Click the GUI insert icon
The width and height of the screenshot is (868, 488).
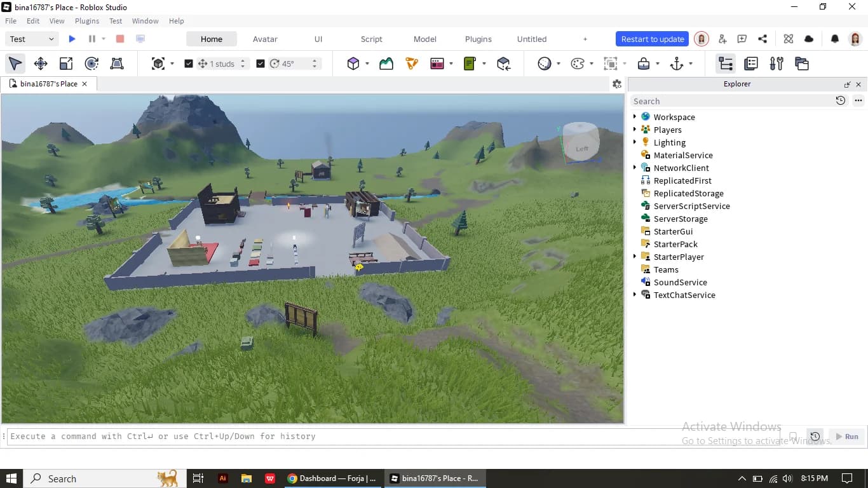click(x=437, y=64)
